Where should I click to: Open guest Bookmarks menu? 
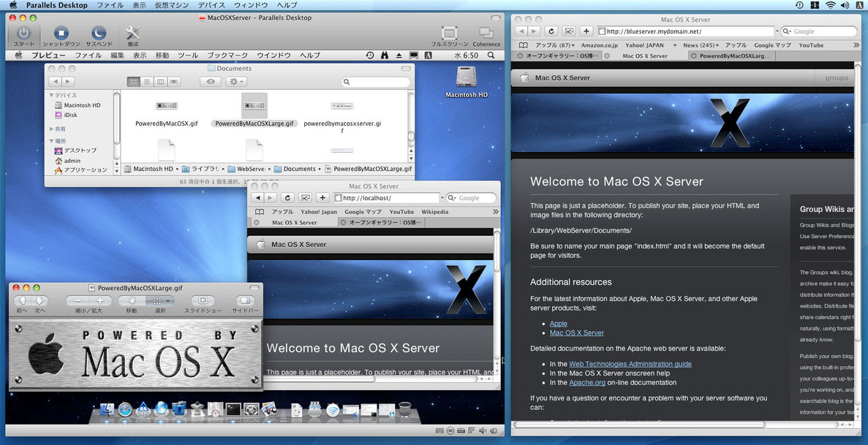(x=227, y=56)
